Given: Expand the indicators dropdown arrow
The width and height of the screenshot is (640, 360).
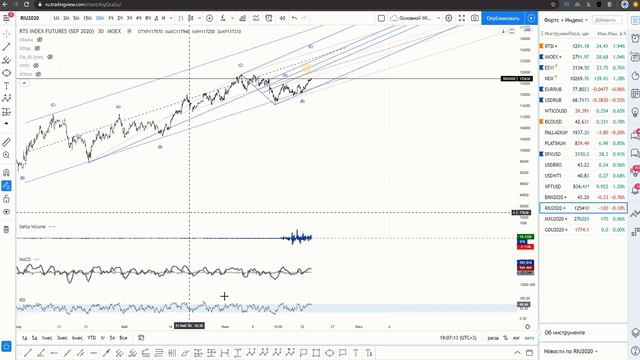Looking at the screenshot, I should tap(232, 18).
